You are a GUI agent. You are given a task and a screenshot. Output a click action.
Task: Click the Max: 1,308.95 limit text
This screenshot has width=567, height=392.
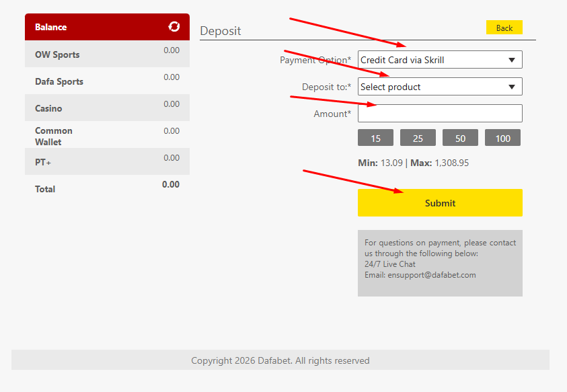439,163
